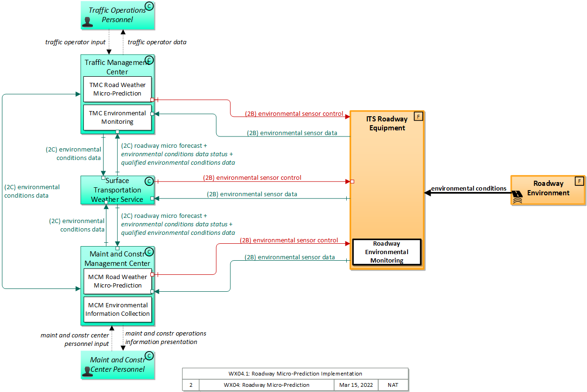Click the F badge on ITS Roadway Equipment
Image resolution: width=587 pixels, height=392 pixels.
(418, 116)
